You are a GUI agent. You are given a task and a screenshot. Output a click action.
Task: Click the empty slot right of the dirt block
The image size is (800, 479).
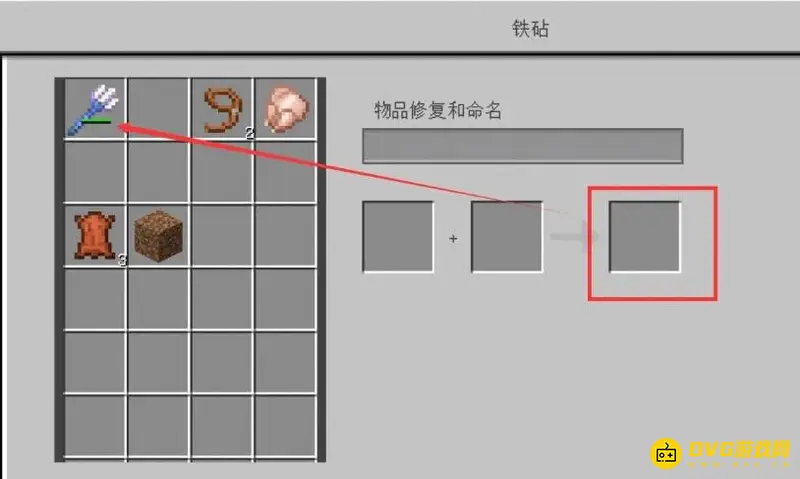pos(222,236)
